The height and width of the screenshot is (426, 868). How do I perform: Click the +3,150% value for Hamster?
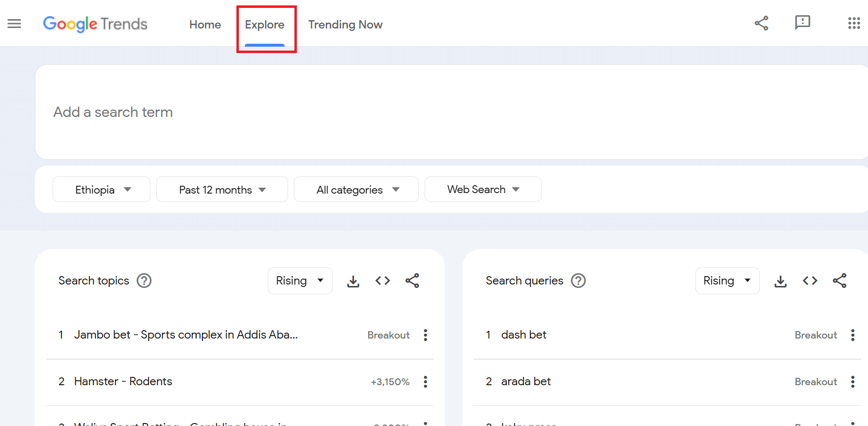click(x=390, y=382)
